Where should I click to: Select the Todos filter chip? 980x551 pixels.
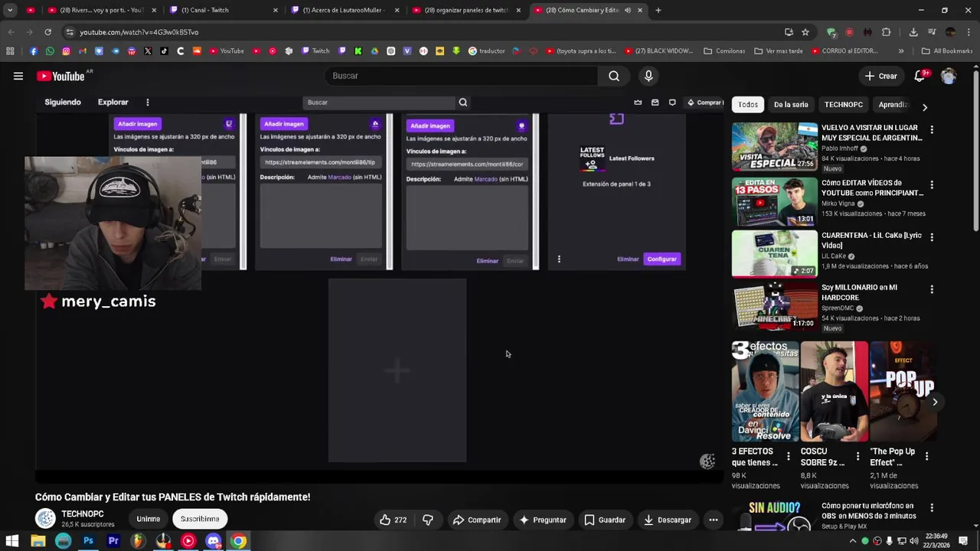748,105
